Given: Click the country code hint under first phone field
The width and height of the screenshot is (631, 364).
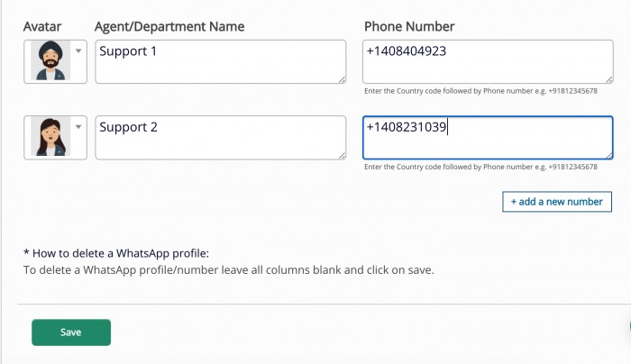Looking at the screenshot, I should [480, 91].
